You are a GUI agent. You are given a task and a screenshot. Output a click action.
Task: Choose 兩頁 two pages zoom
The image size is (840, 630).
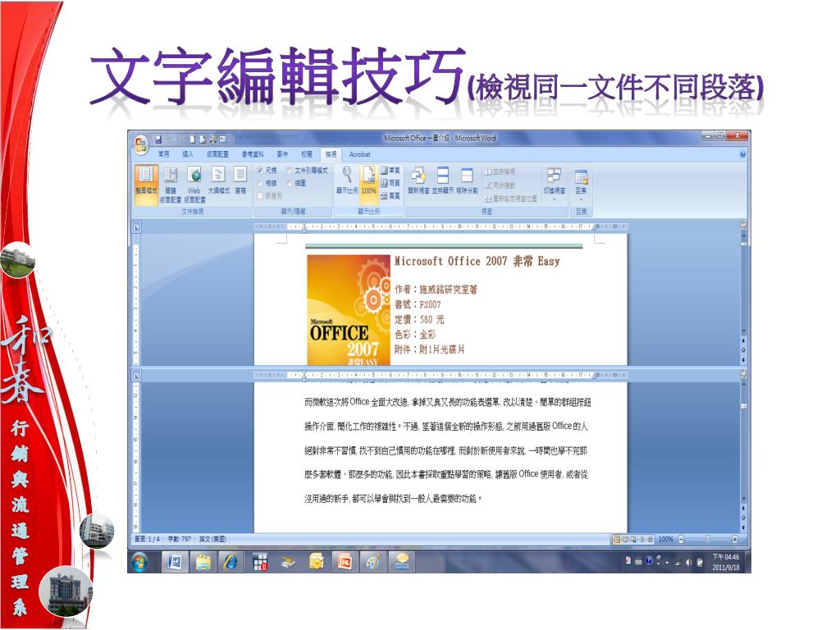pyautogui.click(x=390, y=183)
